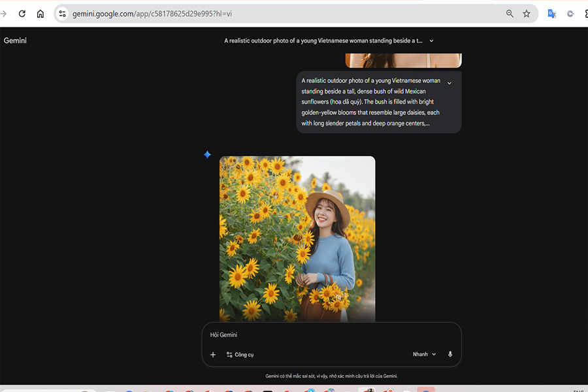Viewport: 588px width, 392px height.
Task: Open the Google Translate extension icon
Action: pos(551,14)
